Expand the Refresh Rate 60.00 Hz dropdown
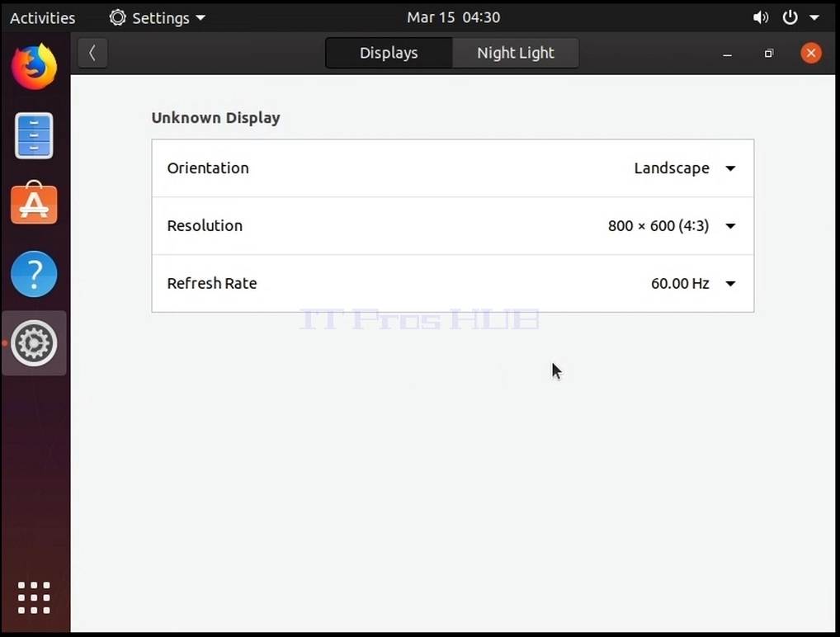The image size is (840, 637). (x=693, y=283)
